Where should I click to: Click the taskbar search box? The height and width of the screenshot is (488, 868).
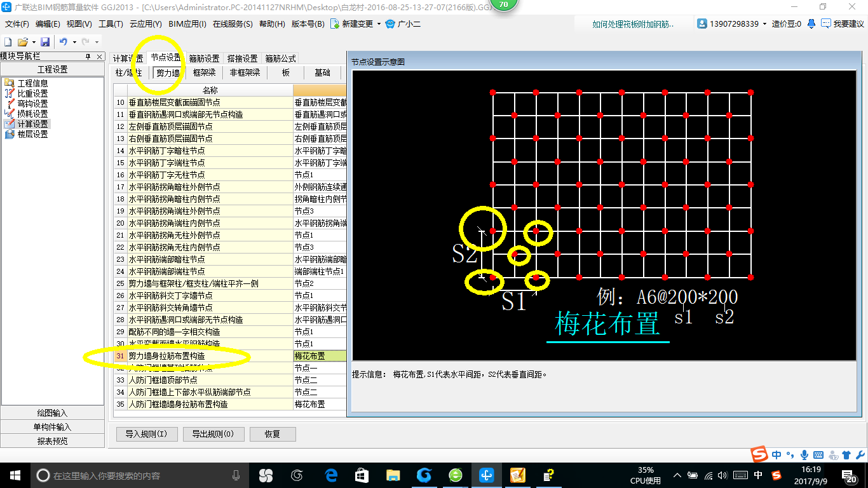coord(140,475)
